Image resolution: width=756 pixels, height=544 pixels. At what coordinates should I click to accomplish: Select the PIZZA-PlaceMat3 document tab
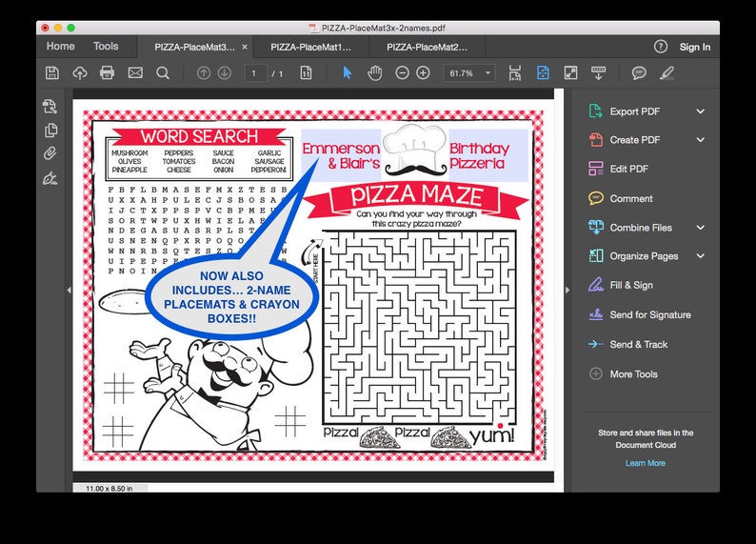(x=194, y=48)
